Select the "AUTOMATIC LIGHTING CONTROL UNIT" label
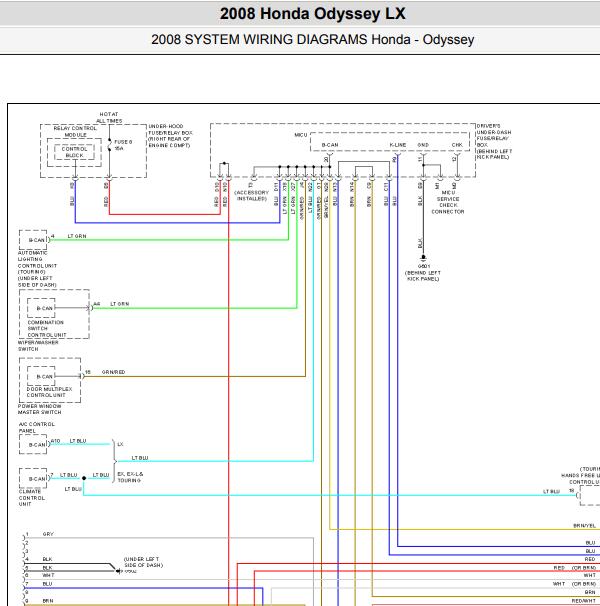Screen dimensions: 600x606 tap(38, 269)
